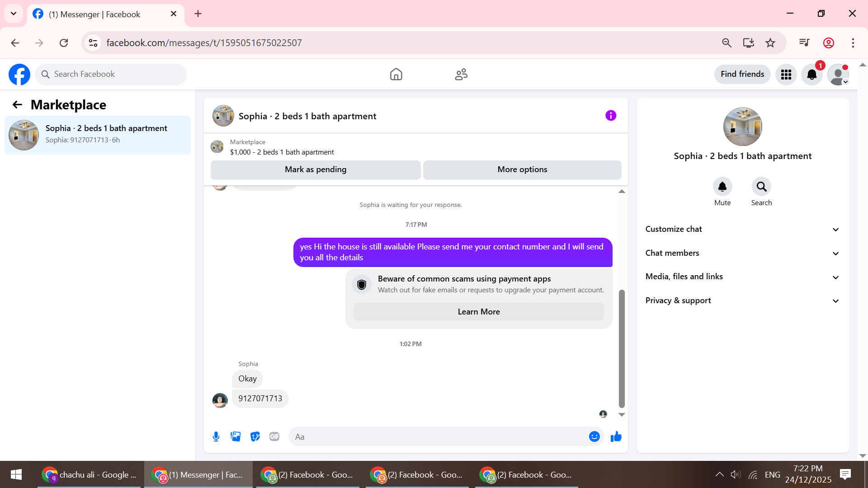Expand Customize chat section
868x488 pixels.
pyautogui.click(x=742, y=229)
